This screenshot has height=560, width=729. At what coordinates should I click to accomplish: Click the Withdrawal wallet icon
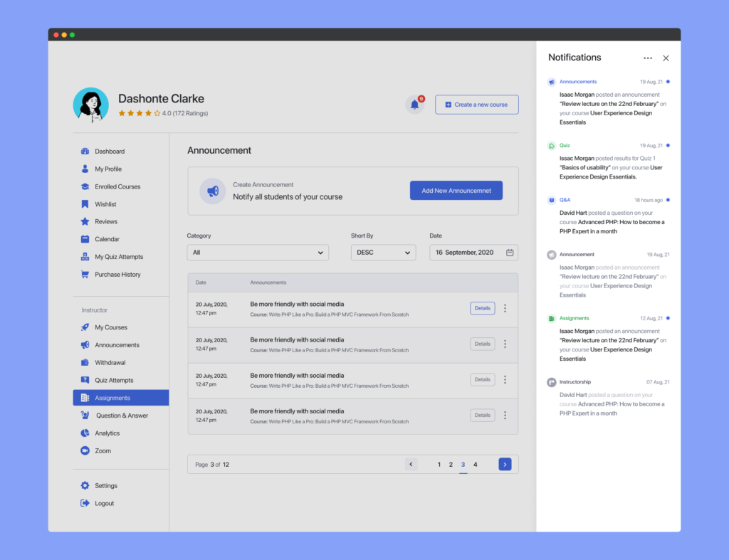85,362
